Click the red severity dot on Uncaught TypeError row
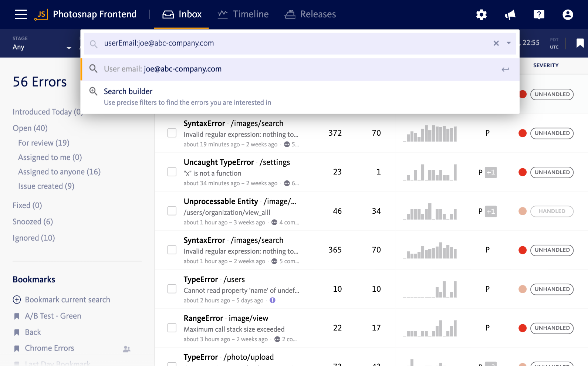Screen dimensions: 588x366 click(x=523, y=172)
